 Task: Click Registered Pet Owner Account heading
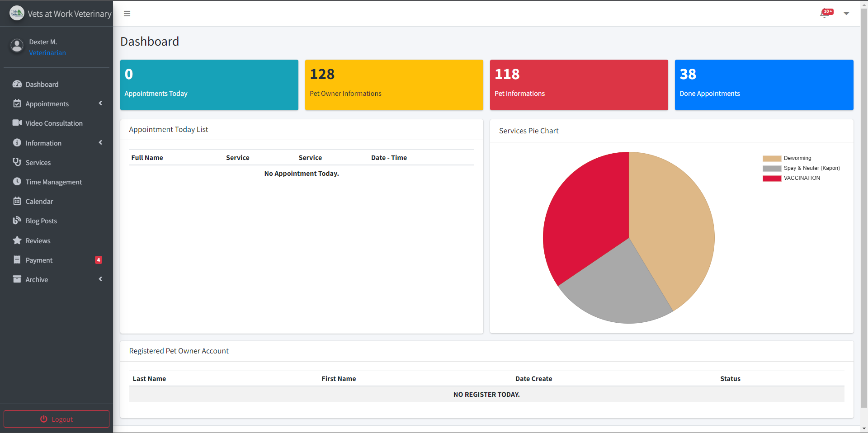coord(179,351)
